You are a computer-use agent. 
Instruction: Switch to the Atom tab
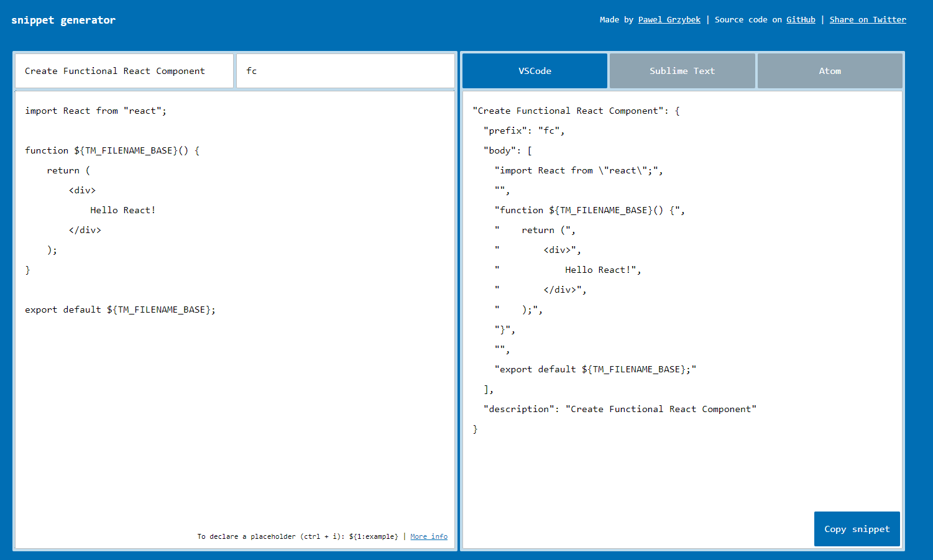830,71
